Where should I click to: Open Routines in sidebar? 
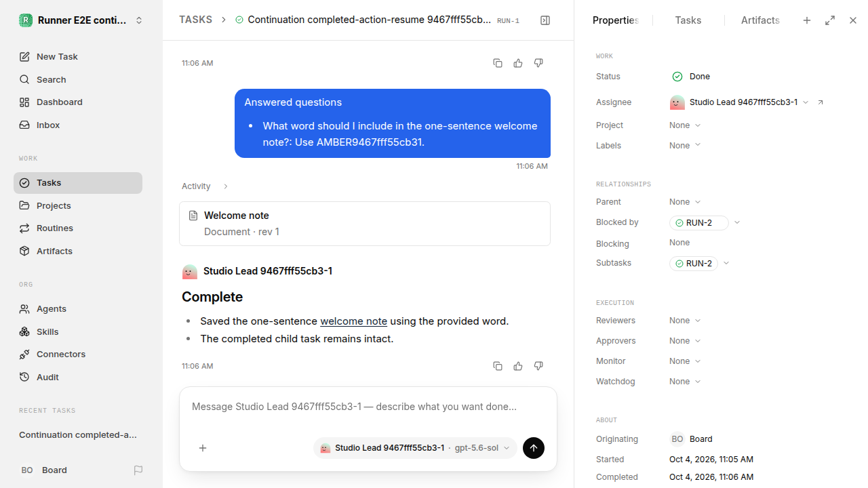pyautogui.click(x=78, y=228)
